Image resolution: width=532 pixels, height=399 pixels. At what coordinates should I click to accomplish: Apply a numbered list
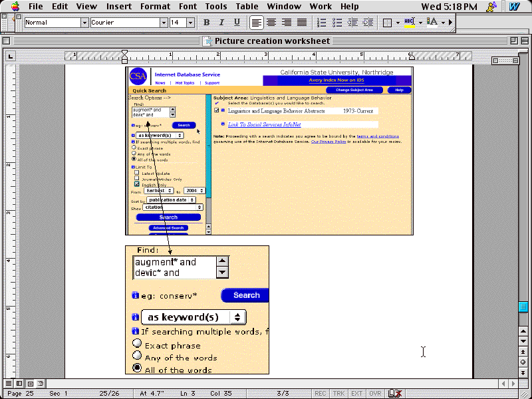coord(321,23)
